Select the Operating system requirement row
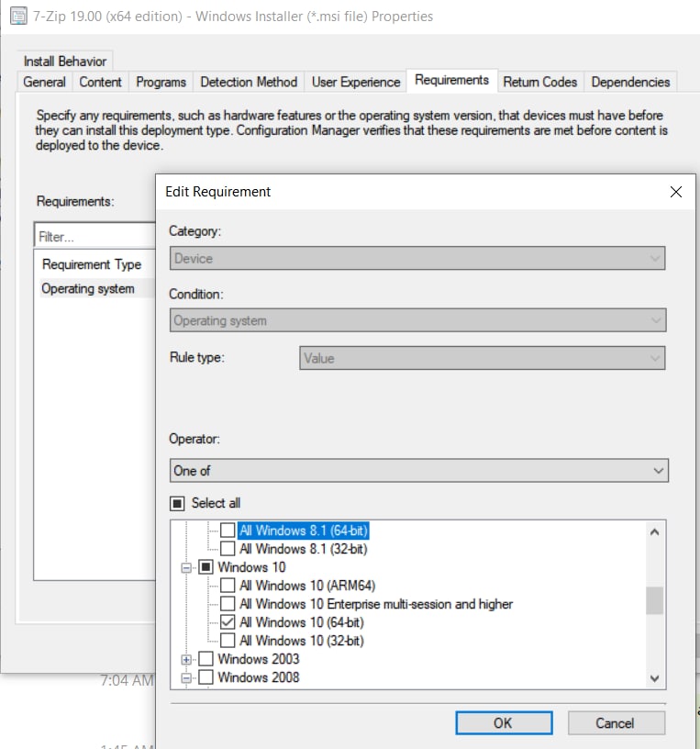This screenshot has height=749, width=700. (x=97, y=288)
